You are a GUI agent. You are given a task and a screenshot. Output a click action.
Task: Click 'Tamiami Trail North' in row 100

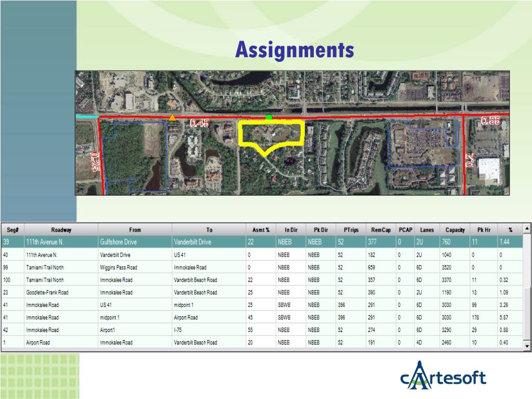61,280
